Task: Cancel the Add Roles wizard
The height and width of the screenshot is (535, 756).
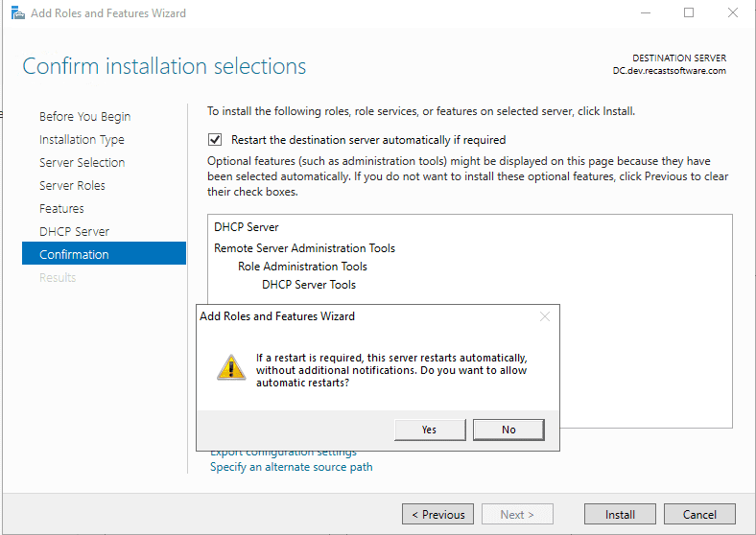Action: 698,514
